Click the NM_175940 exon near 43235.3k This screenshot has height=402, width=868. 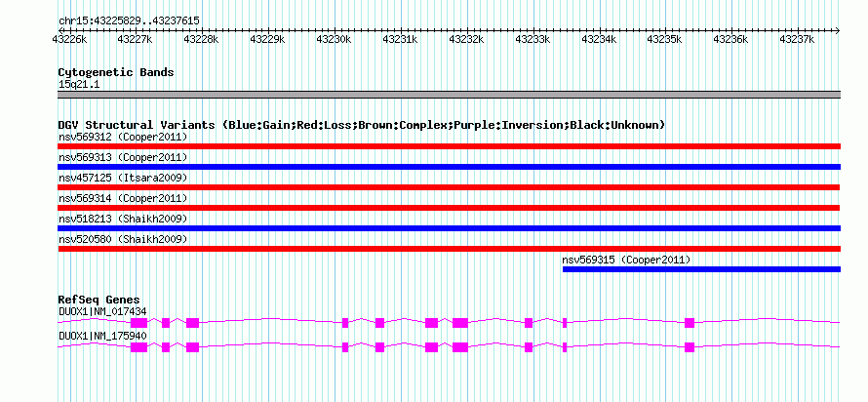(x=690, y=347)
